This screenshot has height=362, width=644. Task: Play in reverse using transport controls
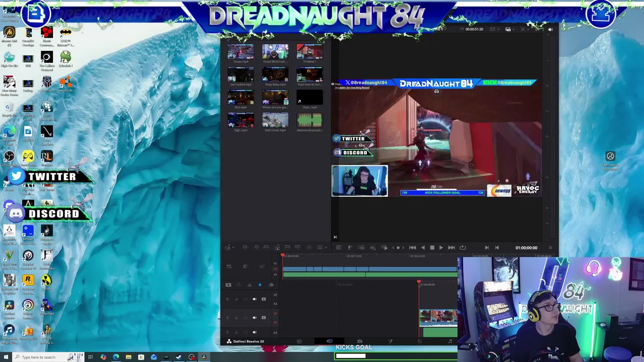click(423, 247)
